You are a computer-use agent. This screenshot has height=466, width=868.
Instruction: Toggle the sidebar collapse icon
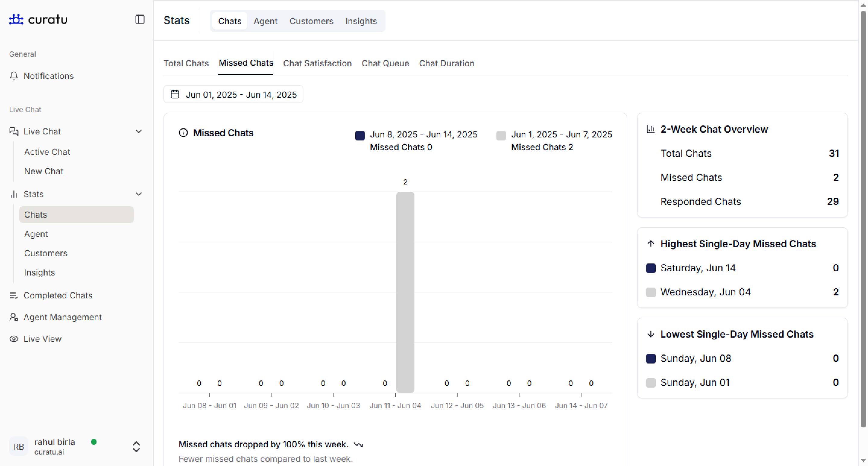click(140, 19)
